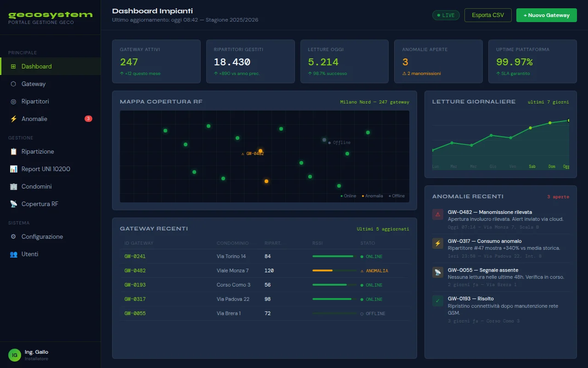588x368 pixels.
Task: Click the Uptime Piattaforma 99.97% card
Action: coord(532,61)
